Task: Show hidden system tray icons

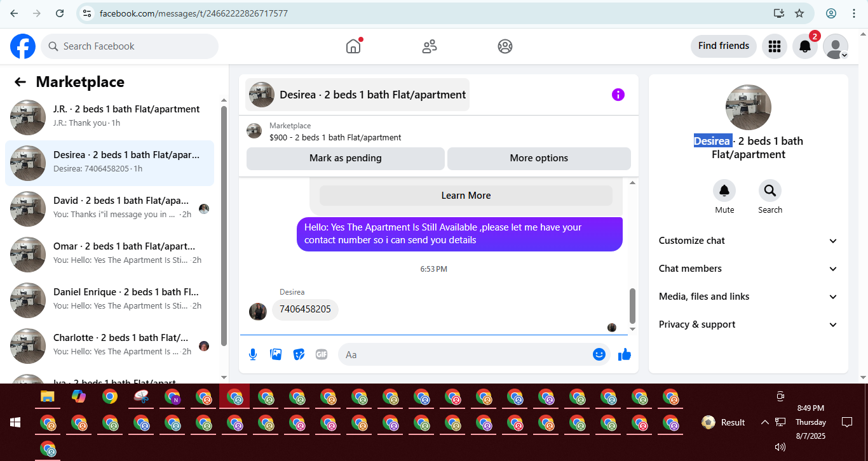Action: [765, 422]
